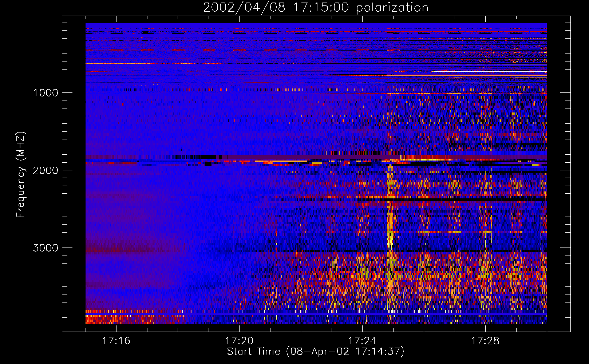The height and width of the screenshot is (364, 589).
Task: Click the 17:20 time tick label
Action: point(239,341)
